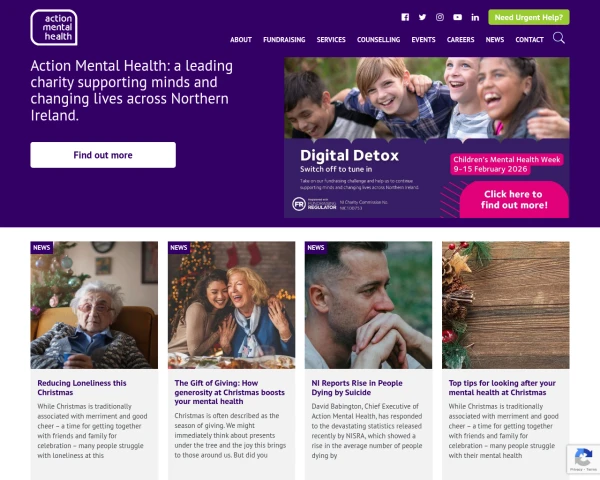This screenshot has width=600, height=480.
Task: Click the Action Mental Health logo
Action: [x=54, y=28]
